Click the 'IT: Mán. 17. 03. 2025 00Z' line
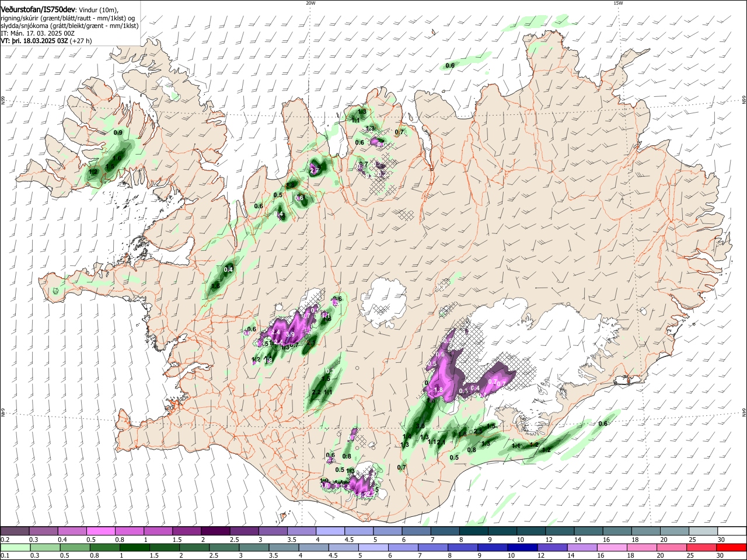The width and height of the screenshot is (747, 560). pos(37,33)
